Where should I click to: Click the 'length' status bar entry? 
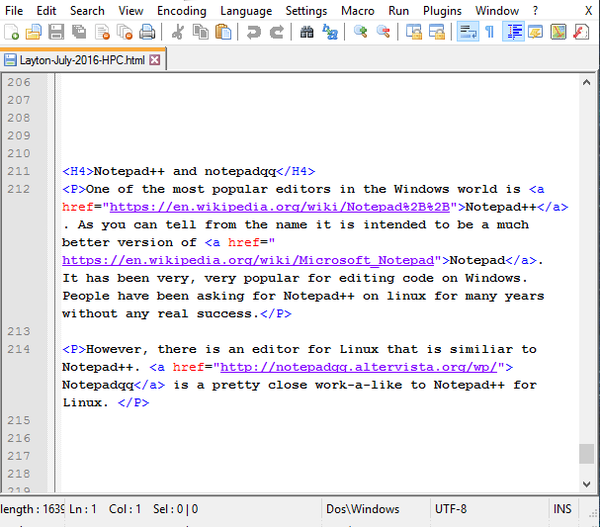(x=32, y=509)
